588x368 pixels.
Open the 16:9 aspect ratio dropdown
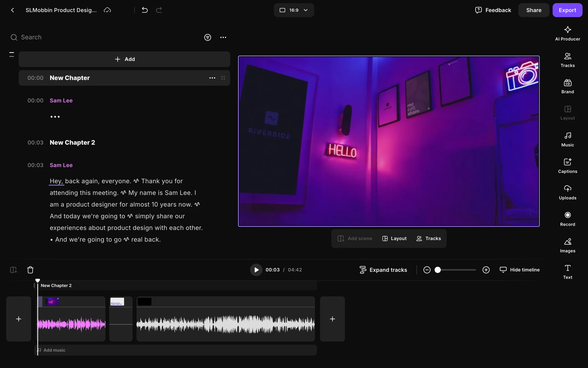pos(294,10)
